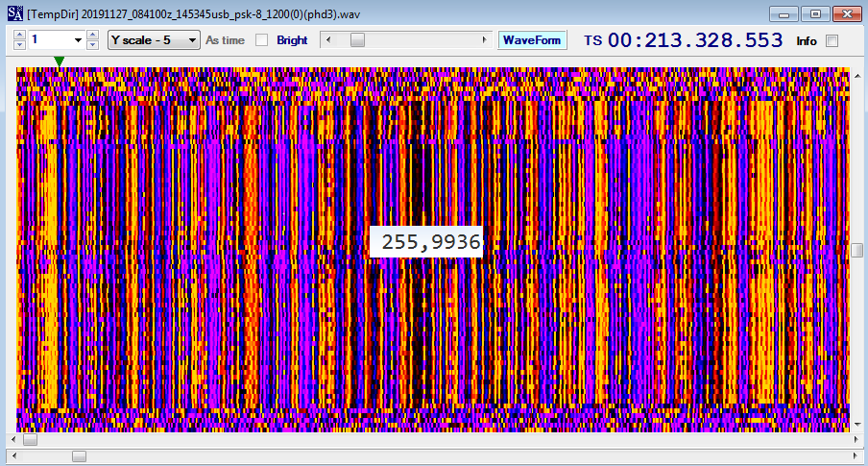Click the lower horizontal scrollbar thumb
The width and height of the screenshot is (868, 466).
pos(79,456)
